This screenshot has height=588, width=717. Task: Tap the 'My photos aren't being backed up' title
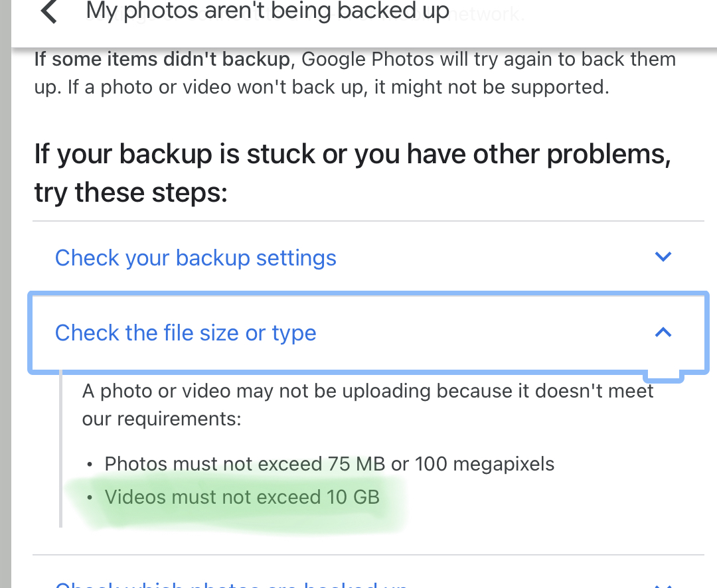click(268, 11)
